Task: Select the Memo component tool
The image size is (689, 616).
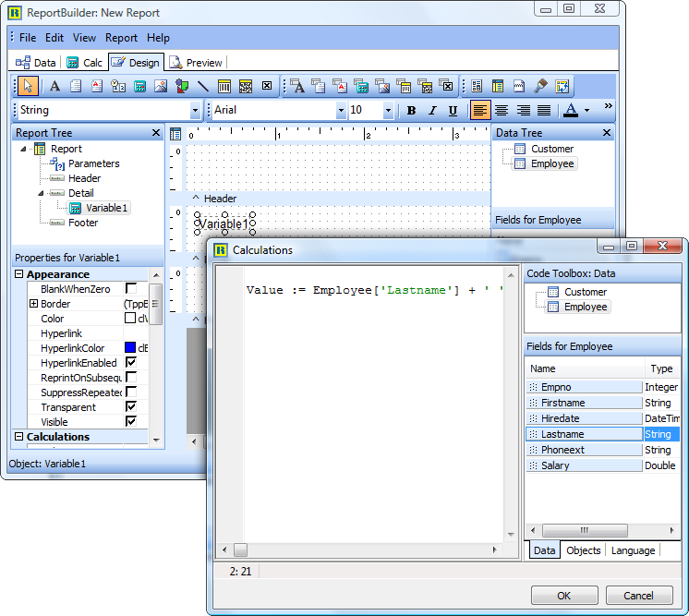Action: pos(76,86)
